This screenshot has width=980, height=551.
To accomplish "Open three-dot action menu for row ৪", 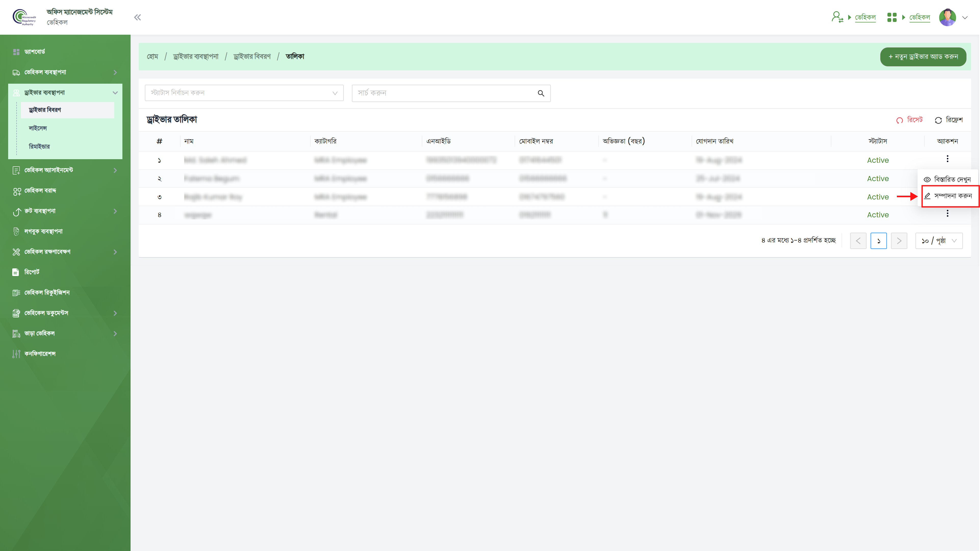I will coord(947,214).
